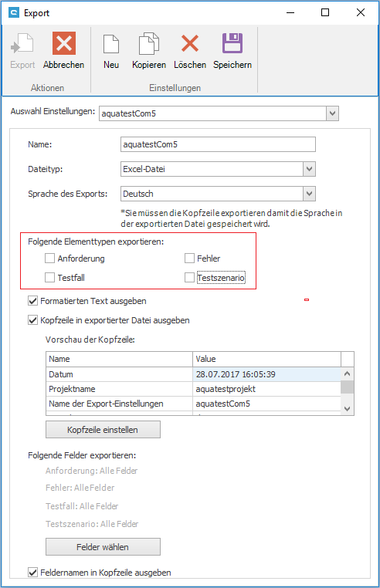Open the Auswahl Einstellungen dropdown
This screenshot has height=588, width=380.
[332, 113]
